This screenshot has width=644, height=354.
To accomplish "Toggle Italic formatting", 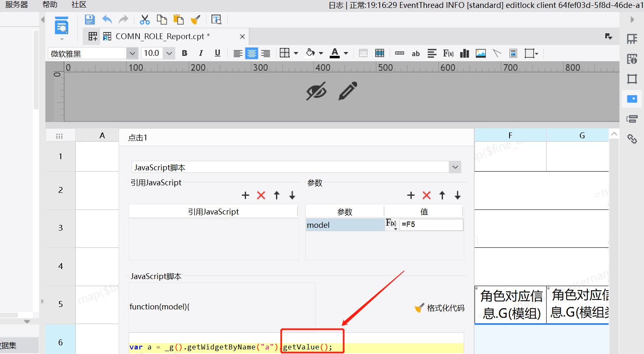I will tap(201, 53).
